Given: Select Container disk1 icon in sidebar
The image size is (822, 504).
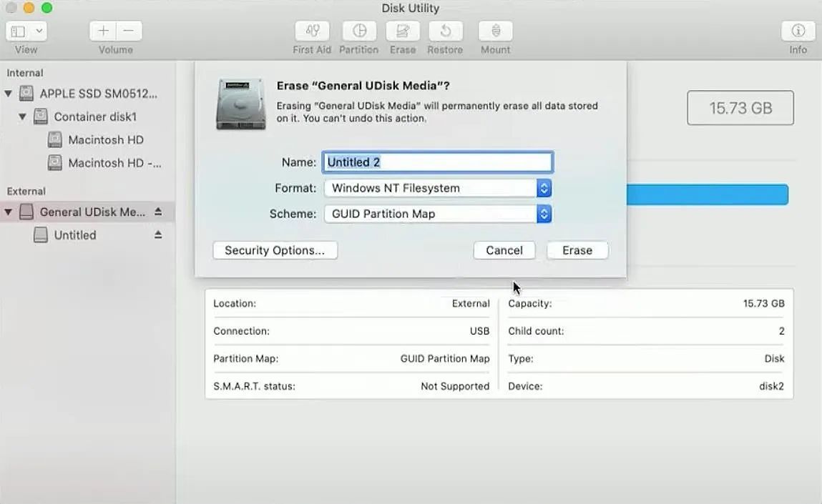Looking at the screenshot, I should click(40, 117).
